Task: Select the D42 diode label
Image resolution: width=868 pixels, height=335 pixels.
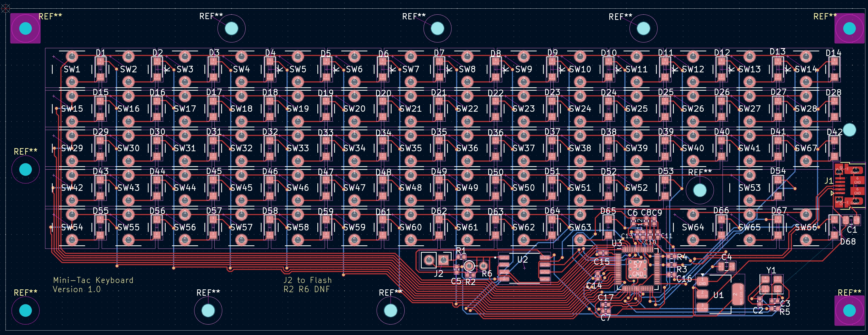Action: point(835,132)
